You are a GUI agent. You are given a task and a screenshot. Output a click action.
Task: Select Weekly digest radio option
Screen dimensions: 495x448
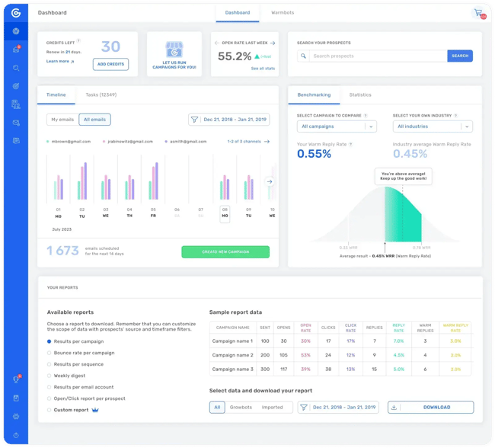[x=49, y=376]
